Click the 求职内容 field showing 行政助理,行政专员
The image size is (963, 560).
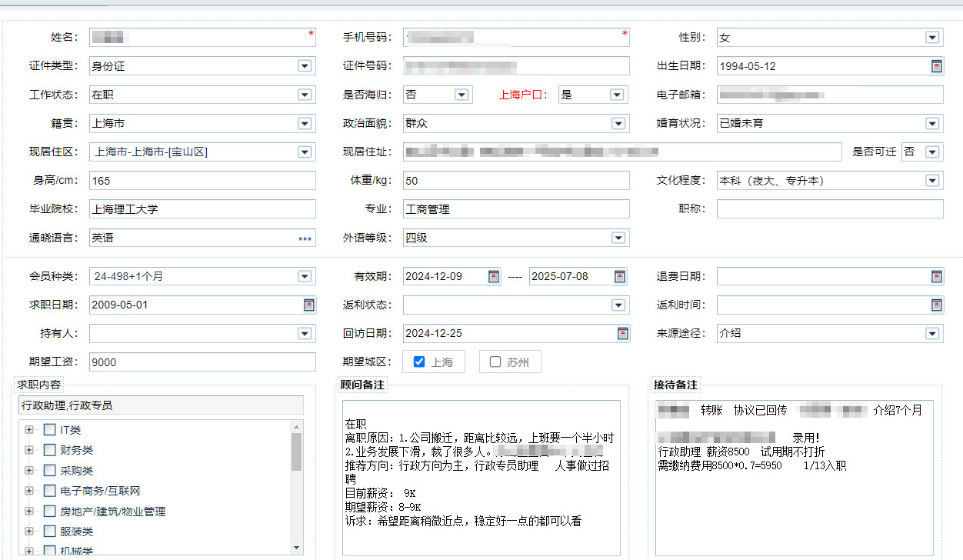coord(161,405)
